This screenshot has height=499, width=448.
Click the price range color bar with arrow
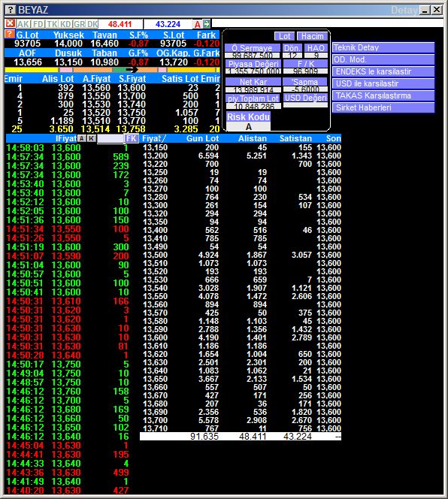click(112, 70)
